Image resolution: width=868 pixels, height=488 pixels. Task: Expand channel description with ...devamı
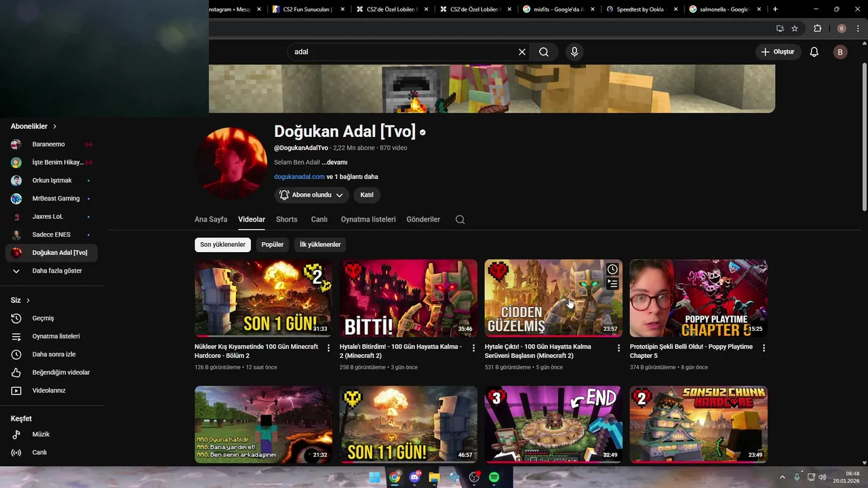pos(334,163)
